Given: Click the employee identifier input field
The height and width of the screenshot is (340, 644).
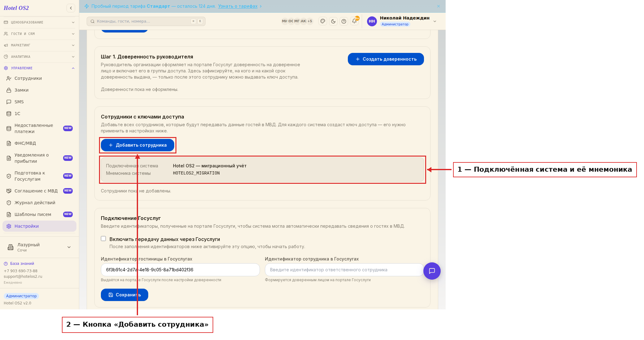Looking at the screenshot, I should click(x=344, y=270).
